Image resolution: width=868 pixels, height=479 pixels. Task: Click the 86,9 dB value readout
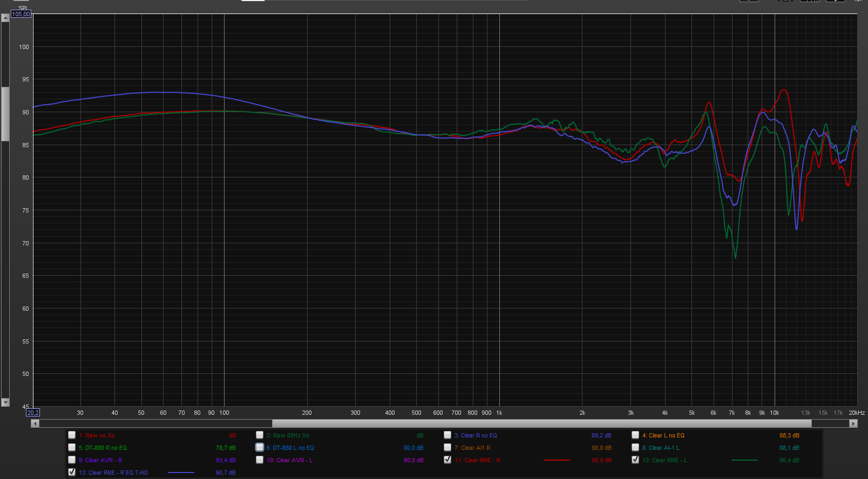click(601, 460)
